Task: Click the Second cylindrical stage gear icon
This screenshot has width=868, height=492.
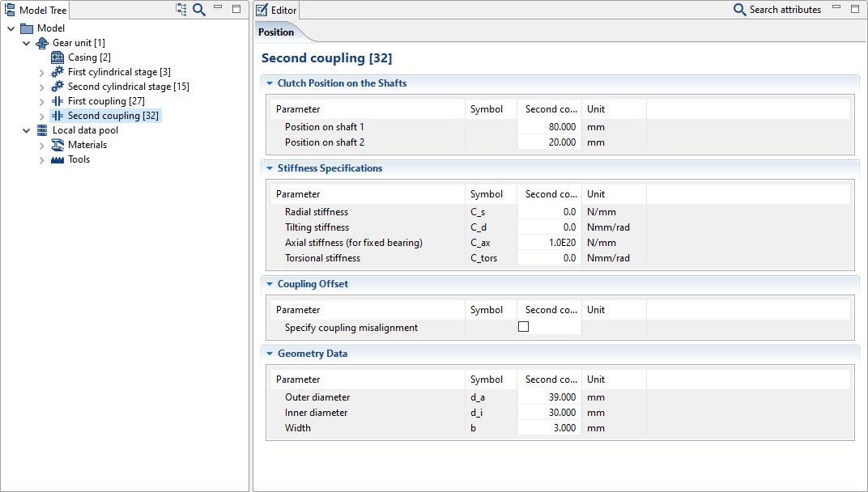Action: point(57,87)
